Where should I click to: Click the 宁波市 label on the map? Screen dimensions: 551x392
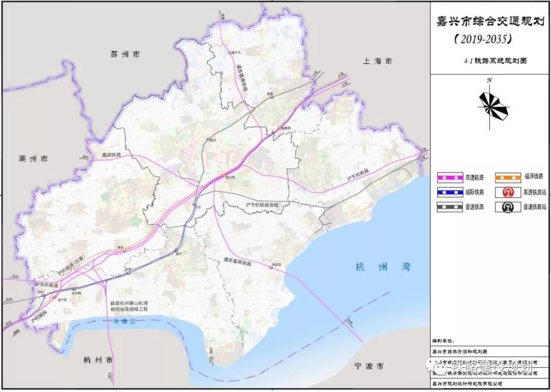tap(370, 366)
